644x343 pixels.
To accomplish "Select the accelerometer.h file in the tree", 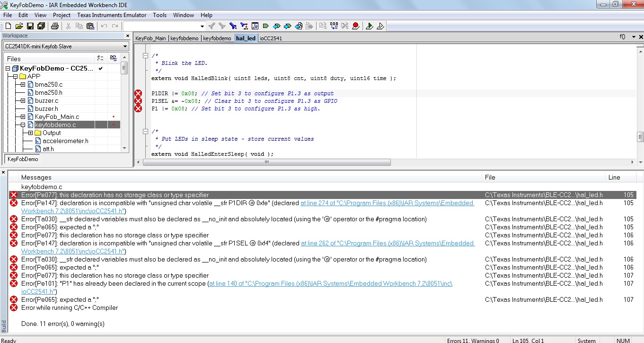I will 65,141.
